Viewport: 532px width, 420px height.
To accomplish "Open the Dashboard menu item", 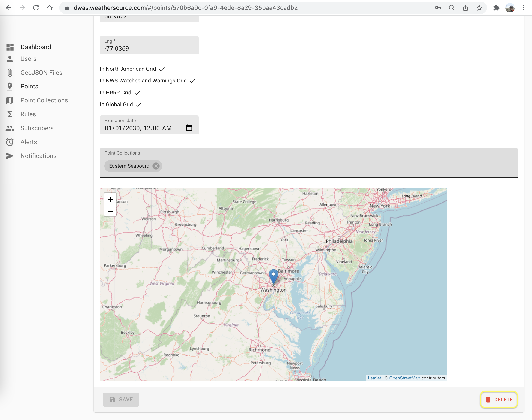I will click(x=36, y=47).
